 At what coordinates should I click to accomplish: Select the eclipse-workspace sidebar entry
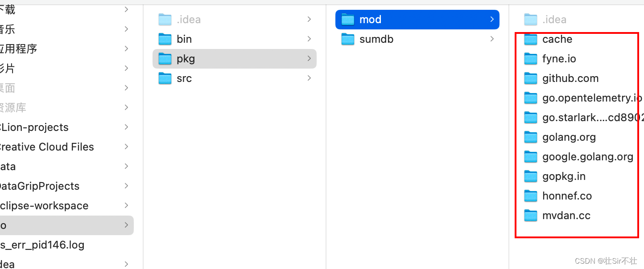(x=44, y=205)
